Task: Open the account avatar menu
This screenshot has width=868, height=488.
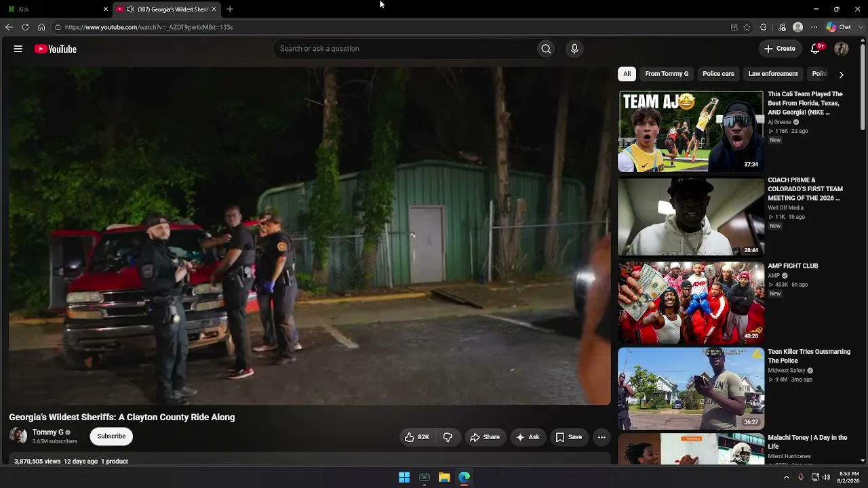Action: [842, 49]
